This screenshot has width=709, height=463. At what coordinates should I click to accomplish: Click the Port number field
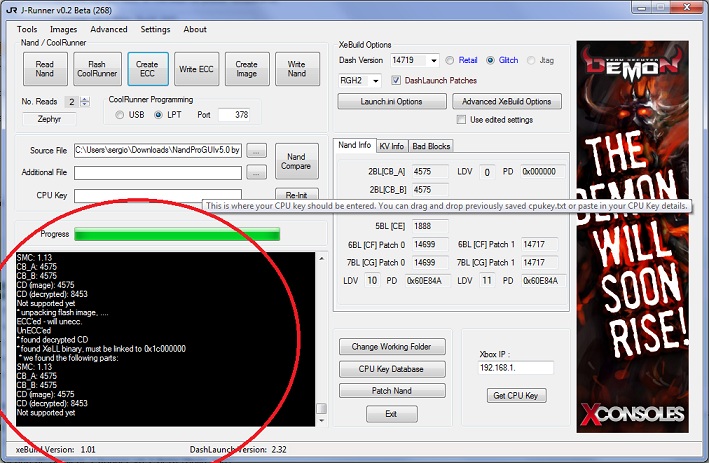234,115
